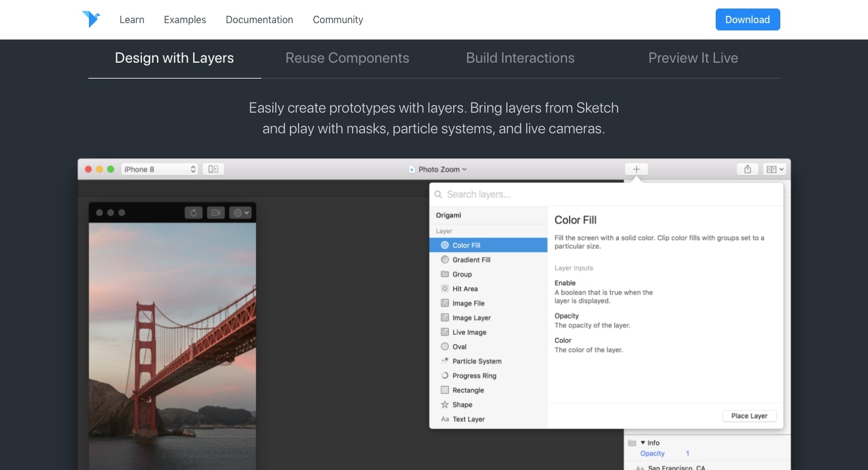Switch to Preview It Live tab

coord(693,58)
